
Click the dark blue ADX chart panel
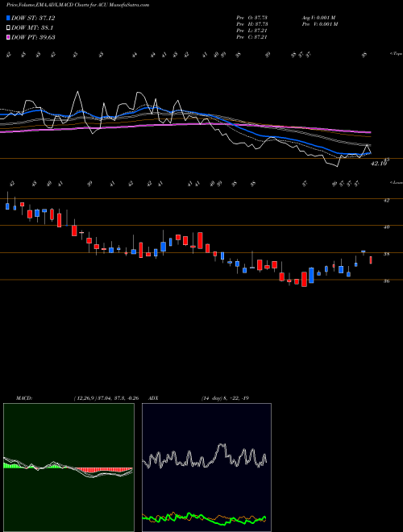click(x=206, y=468)
